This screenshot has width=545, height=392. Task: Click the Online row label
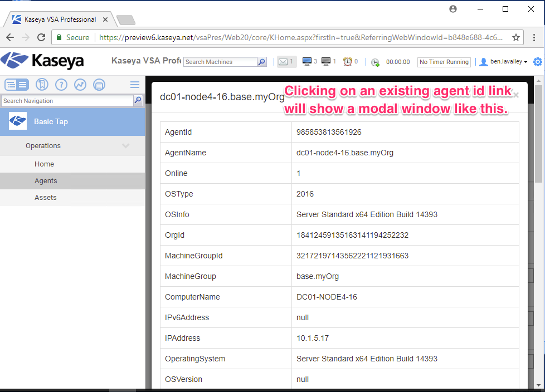176,173
